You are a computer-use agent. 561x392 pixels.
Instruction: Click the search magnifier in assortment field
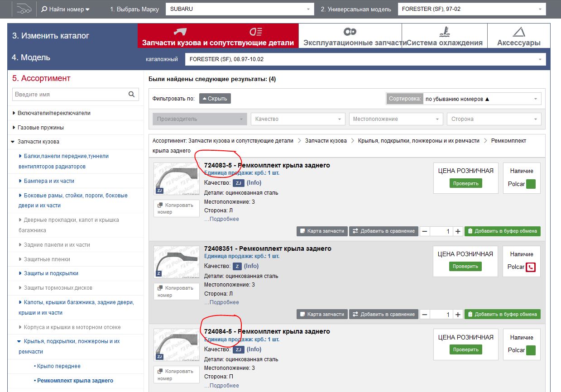tap(131, 94)
